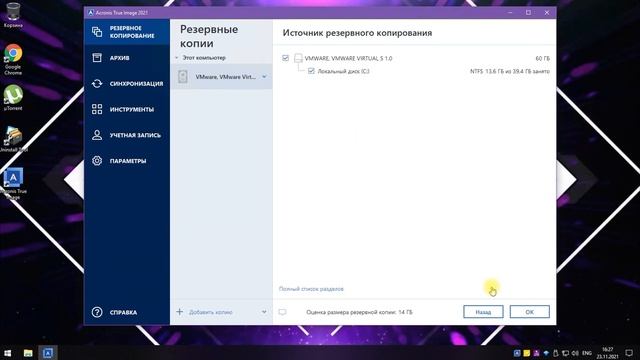Click the comment icon near backup size estimate
640x360 pixels.
(282, 312)
